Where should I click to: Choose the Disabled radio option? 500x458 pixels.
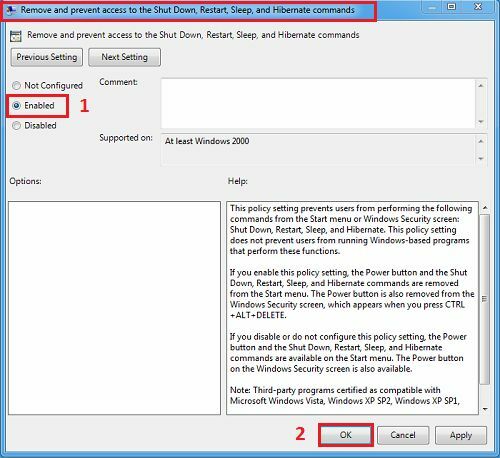click(x=16, y=126)
